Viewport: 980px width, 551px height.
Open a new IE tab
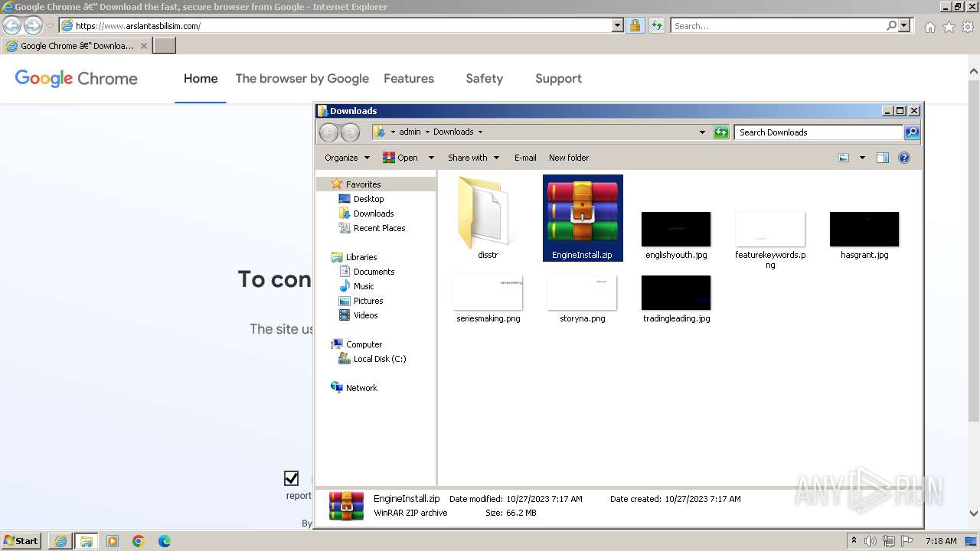pos(165,46)
